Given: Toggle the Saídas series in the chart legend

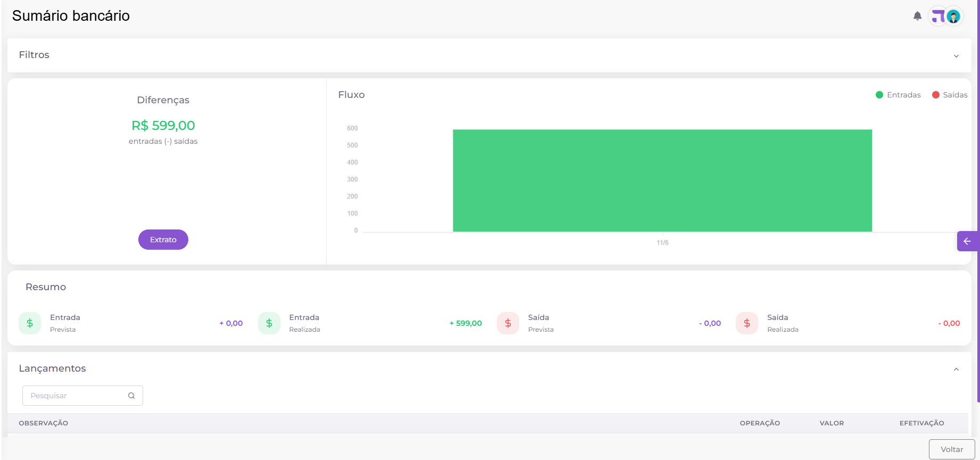Looking at the screenshot, I should pyautogui.click(x=950, y=95).
